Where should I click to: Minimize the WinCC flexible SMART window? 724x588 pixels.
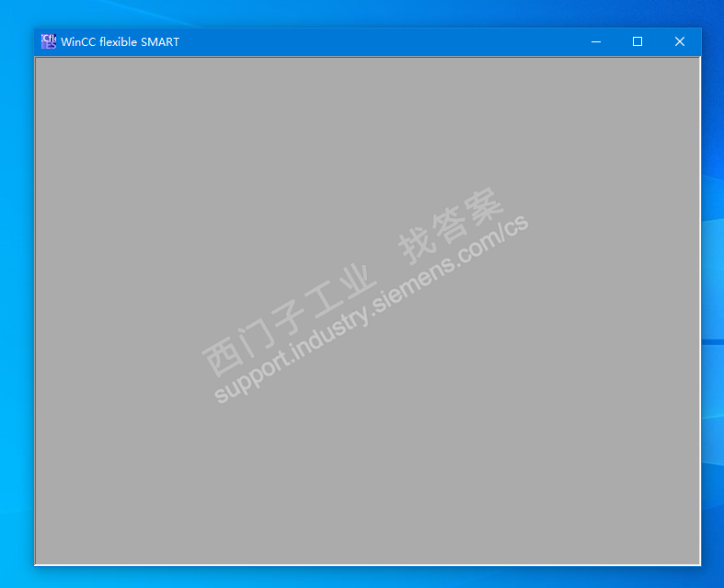pos(596,41)
